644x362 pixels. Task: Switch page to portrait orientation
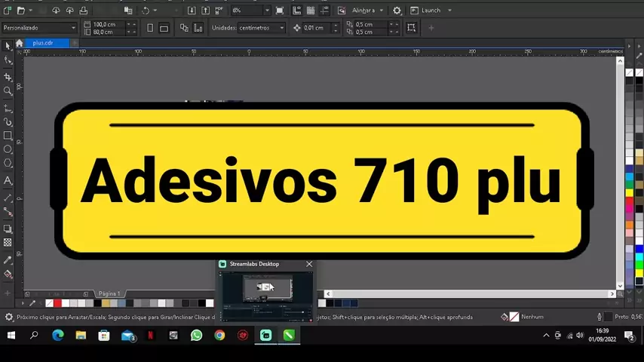[x=150, y=28]
